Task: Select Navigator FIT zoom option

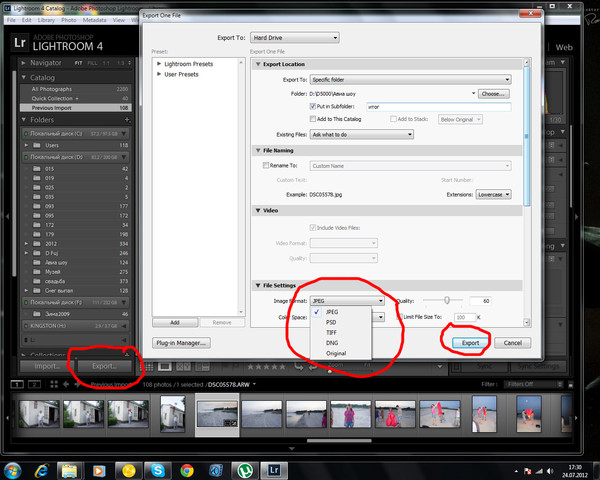Action: tap(78, 63)
